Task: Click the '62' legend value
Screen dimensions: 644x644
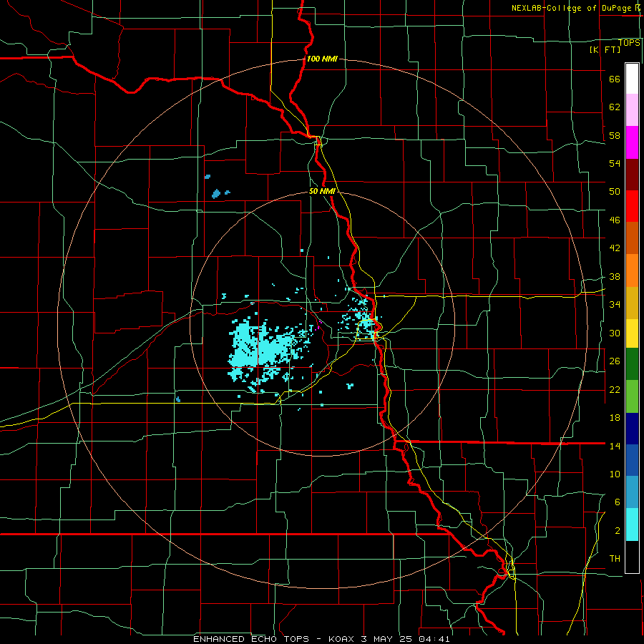Action: 615,107
